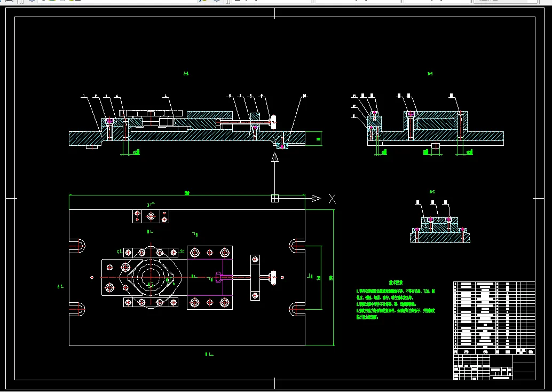
Task: Select the handle knob at the screw rod end
Action: [x=273, y=278]
